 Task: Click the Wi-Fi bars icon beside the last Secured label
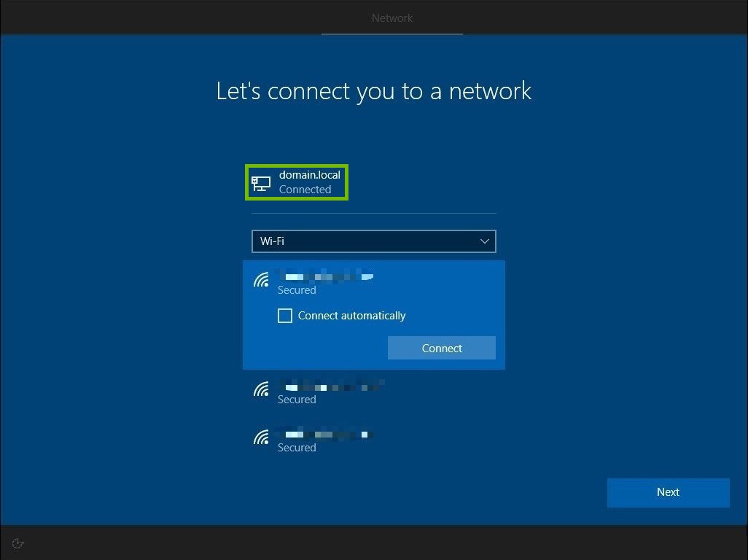click(261, 437)
